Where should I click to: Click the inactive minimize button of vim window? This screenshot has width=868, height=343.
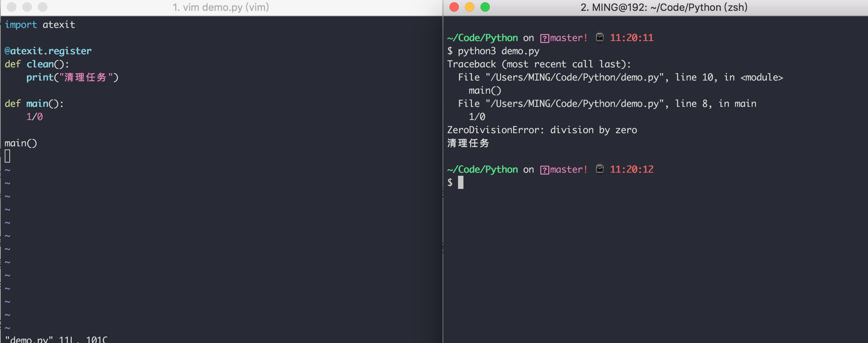(x=27, y=7)
